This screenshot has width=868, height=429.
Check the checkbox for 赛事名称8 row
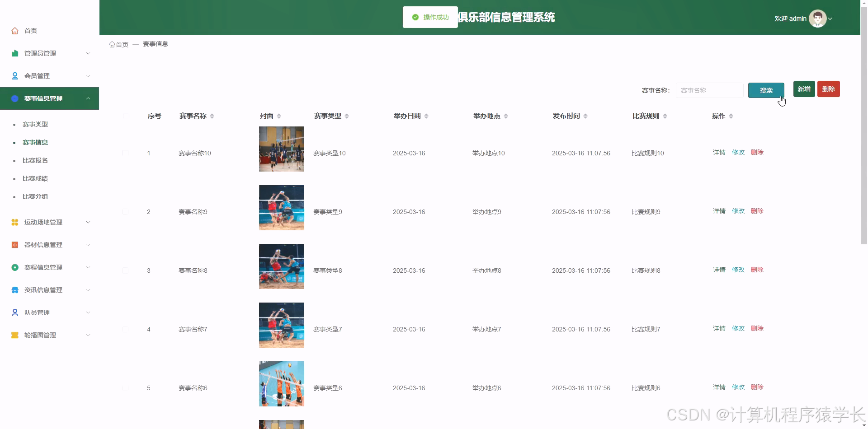point(126,270)
